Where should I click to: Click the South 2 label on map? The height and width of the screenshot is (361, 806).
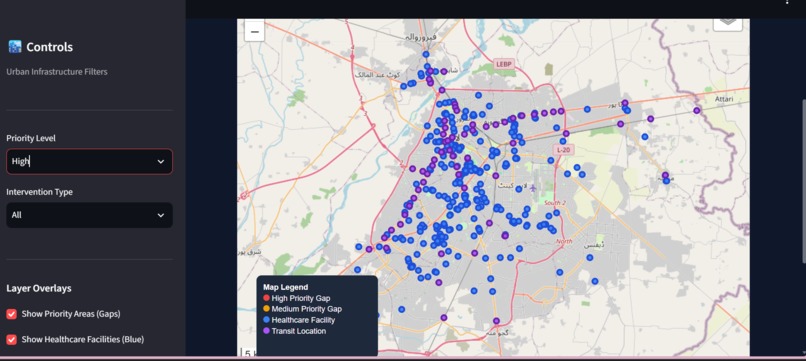(555, 203)
